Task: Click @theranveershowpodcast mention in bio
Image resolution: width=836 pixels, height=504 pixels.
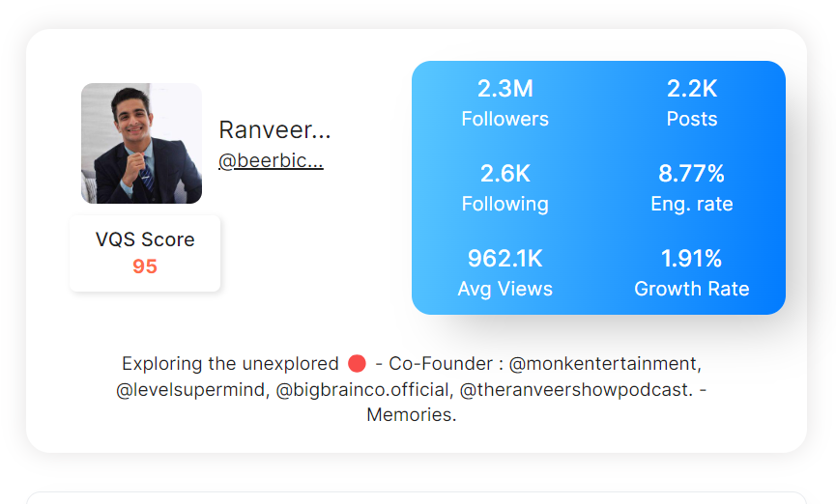Action: point(576,389)
